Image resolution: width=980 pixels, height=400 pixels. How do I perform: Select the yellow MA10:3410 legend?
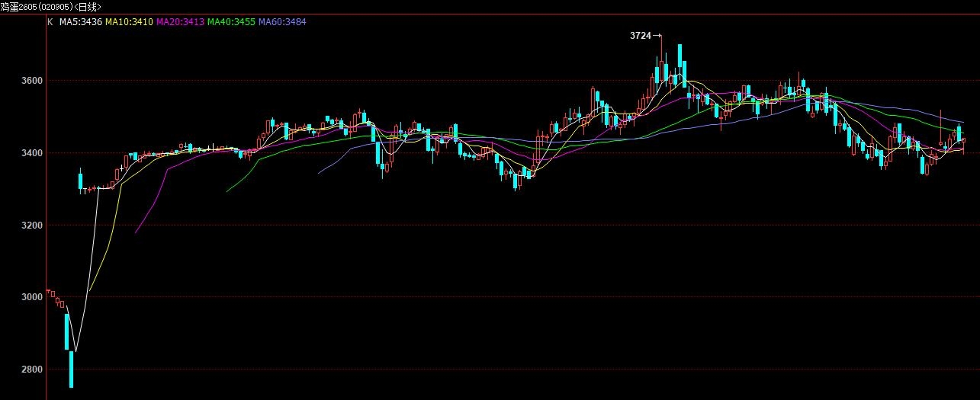pyautogui.click(x=129, y=22)
